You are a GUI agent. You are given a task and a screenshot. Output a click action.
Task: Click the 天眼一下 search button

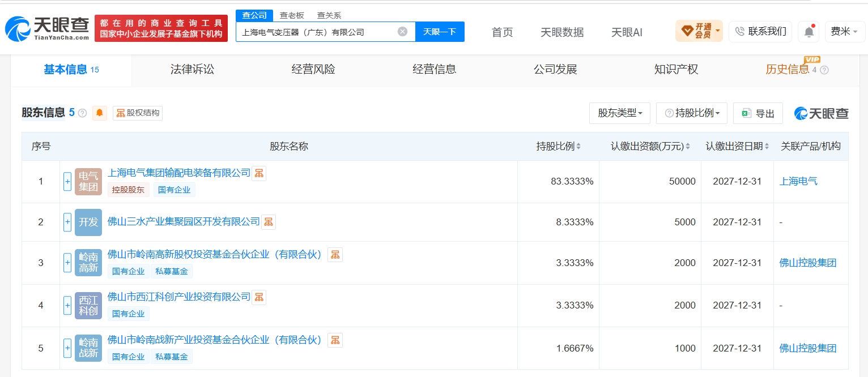[x=440, y=32]
